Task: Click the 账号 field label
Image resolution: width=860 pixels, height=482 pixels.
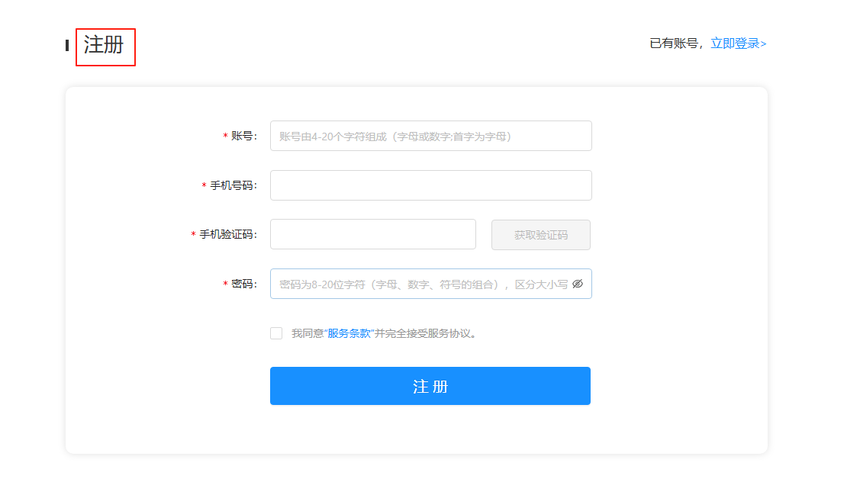Action: (x=244, y=136)
